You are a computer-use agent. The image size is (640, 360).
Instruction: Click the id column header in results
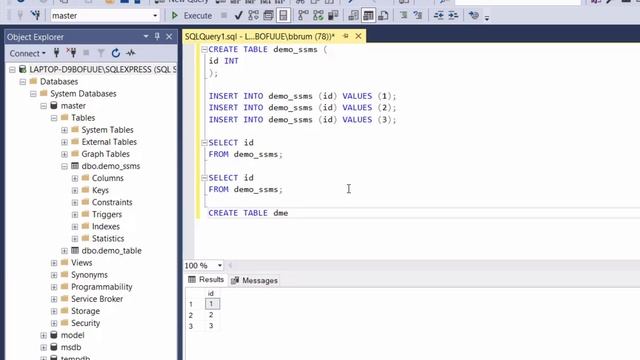[211, 293]
